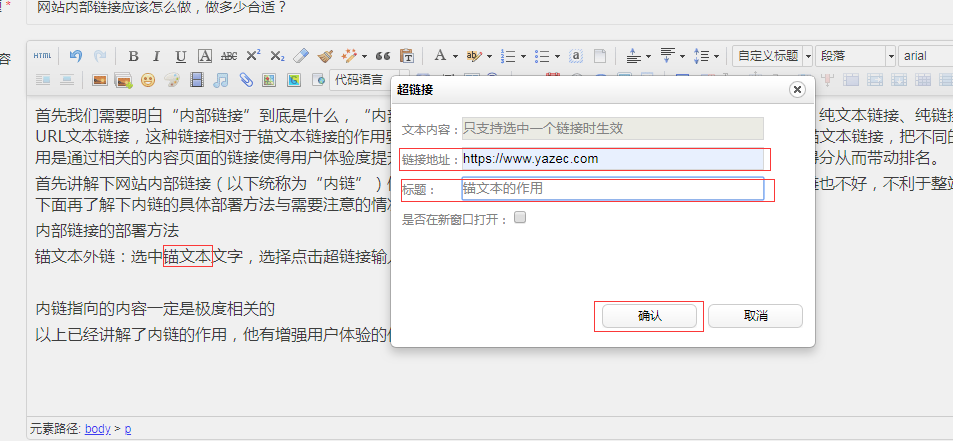
Task: Open the scrawl paint palette tool
Action: (172, 80)
